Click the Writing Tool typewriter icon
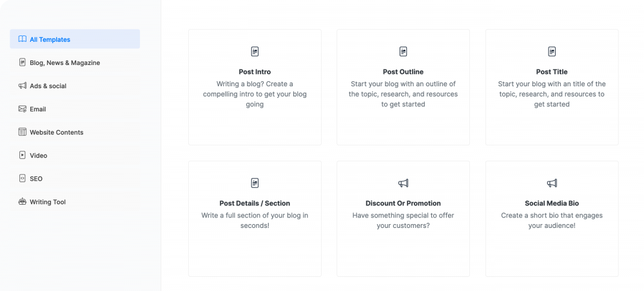The image size is (644, 291). 23,202
